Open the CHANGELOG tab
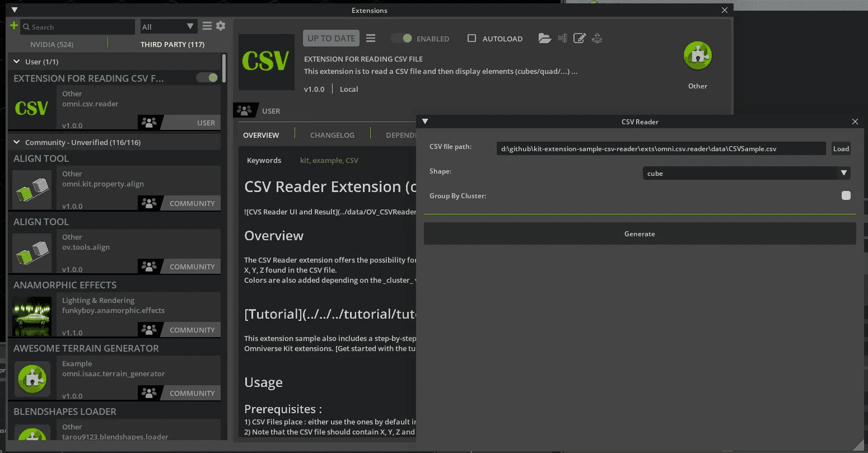The image size is (868, 453). 332,135
